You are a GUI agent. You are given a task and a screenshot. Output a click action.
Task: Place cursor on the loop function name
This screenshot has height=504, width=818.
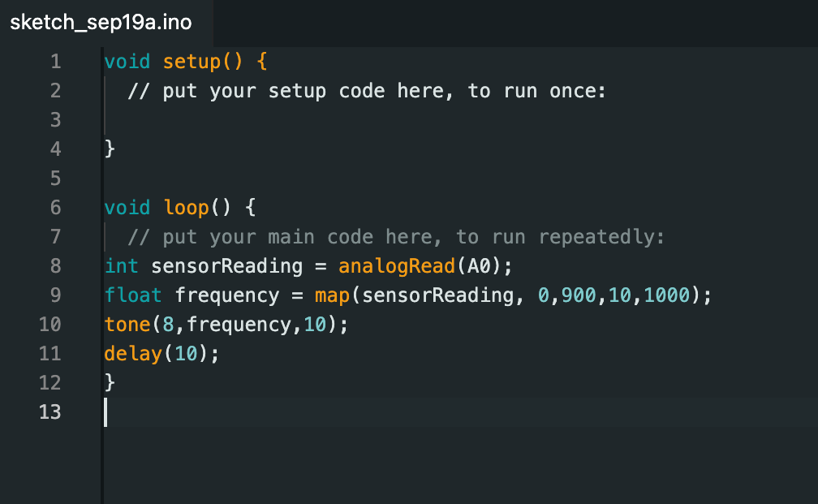[x=186, y=208]
